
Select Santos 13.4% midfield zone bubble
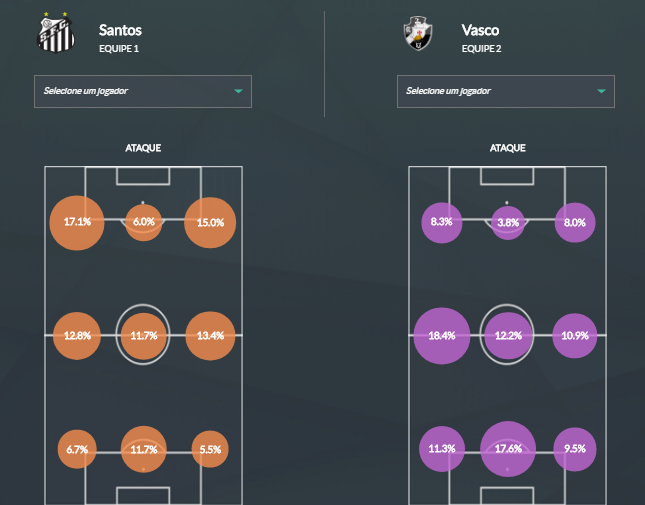click(210, 335)
